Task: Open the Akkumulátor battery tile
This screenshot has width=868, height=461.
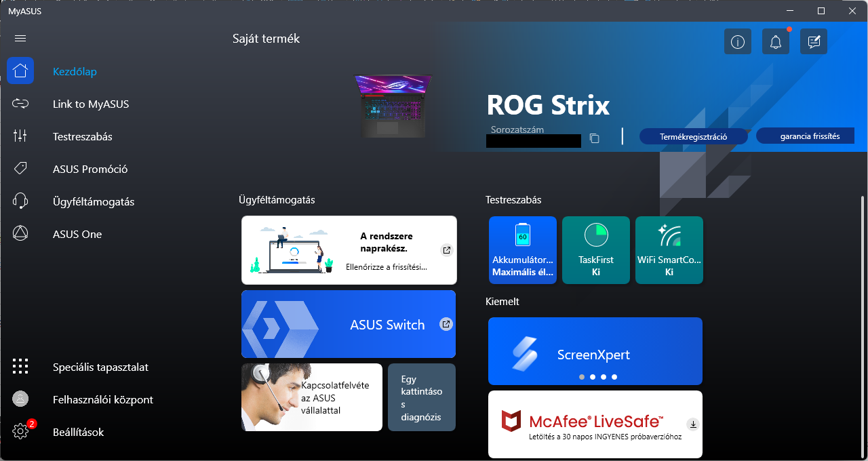Action: (522, 250)
